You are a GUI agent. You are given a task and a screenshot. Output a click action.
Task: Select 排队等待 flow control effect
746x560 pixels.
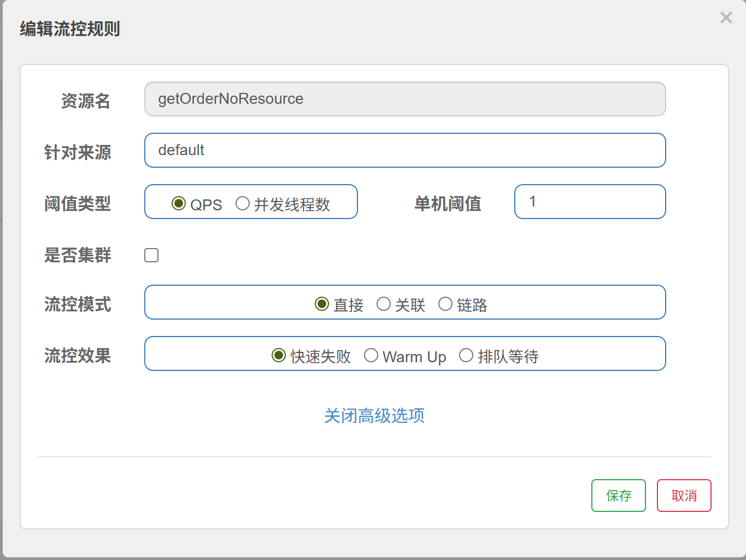pos(466,355)
